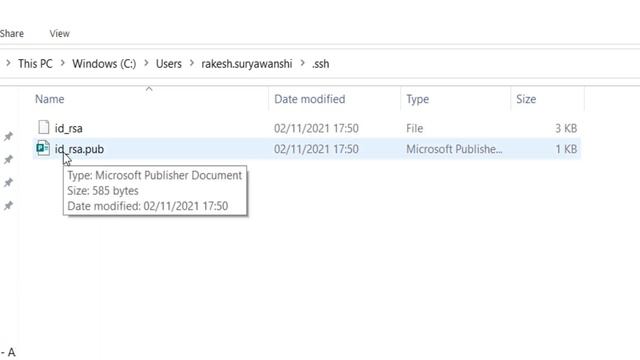Image resolution: width=640 pixels, height=360 pixels.
Task: Click the .ssh breadcrumb segment
Action: [320, 64]
